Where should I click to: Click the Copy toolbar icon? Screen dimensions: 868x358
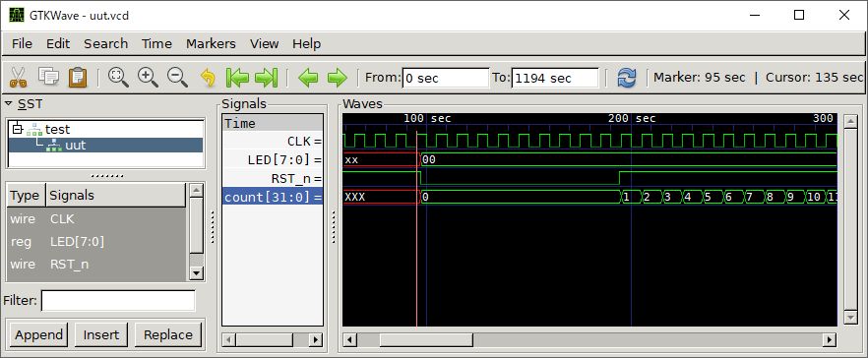[48, 78]
